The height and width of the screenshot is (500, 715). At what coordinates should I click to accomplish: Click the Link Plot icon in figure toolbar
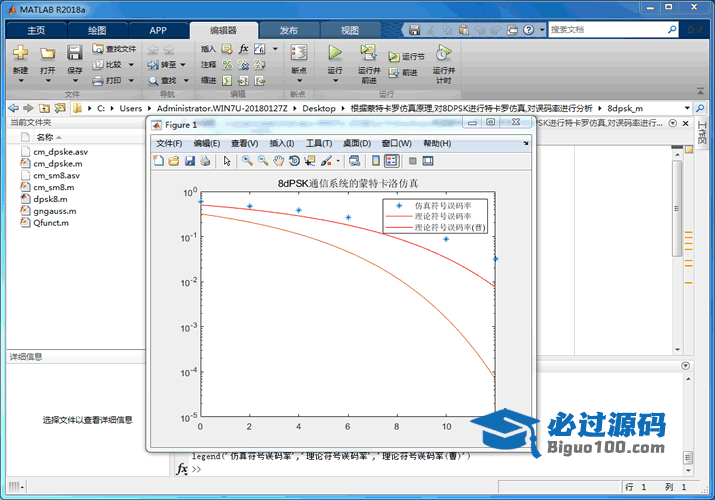pos(354,161)
